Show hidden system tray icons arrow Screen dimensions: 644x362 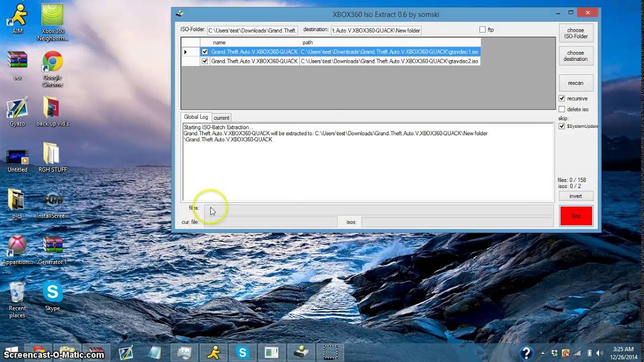(x=543, y=353)
